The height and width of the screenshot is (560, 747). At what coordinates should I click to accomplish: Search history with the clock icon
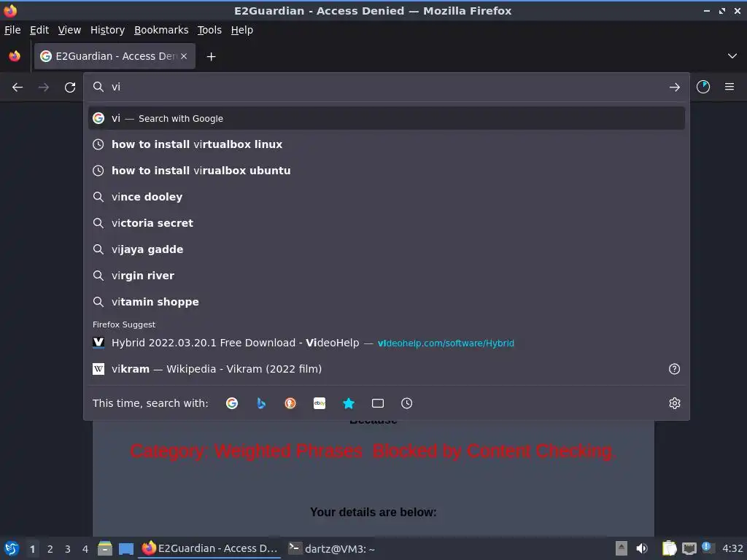pyautogui.click(x=407, y=403)
